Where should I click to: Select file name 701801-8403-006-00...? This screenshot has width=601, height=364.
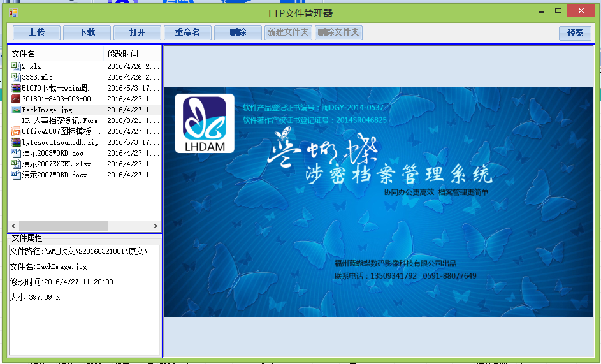[x=61, y=99]
